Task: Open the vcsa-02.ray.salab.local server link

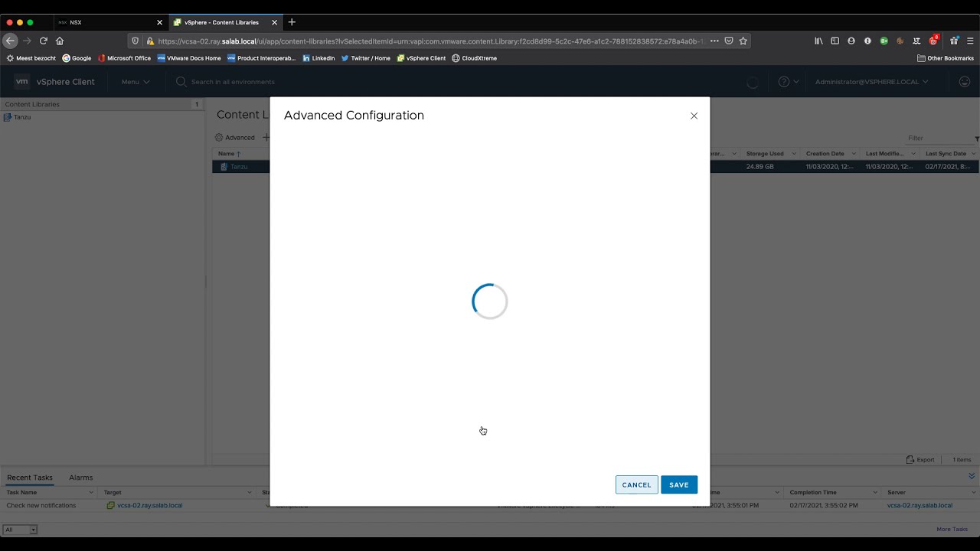Action: (x=920, y=506)
